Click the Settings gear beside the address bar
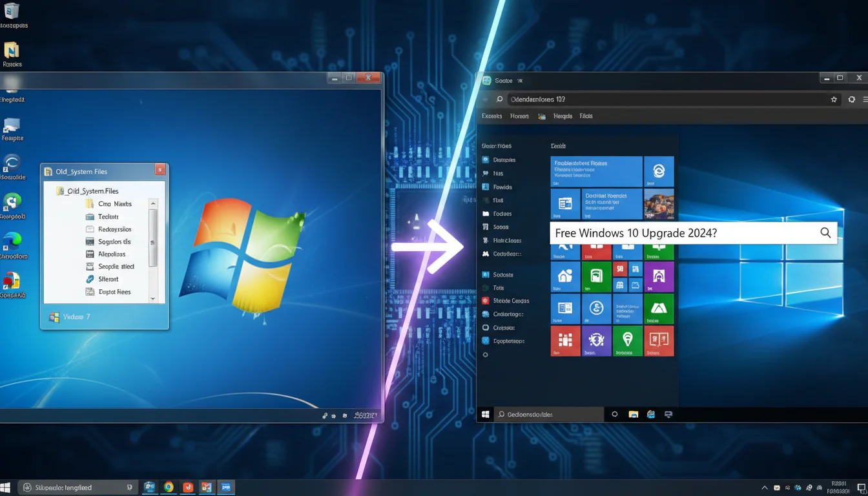 (851, 99)
